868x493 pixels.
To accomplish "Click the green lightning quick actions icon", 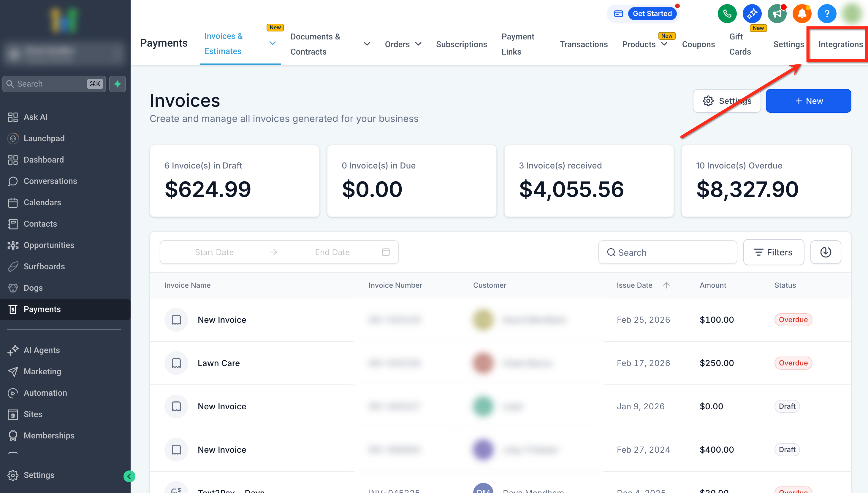I will (118, 84).
